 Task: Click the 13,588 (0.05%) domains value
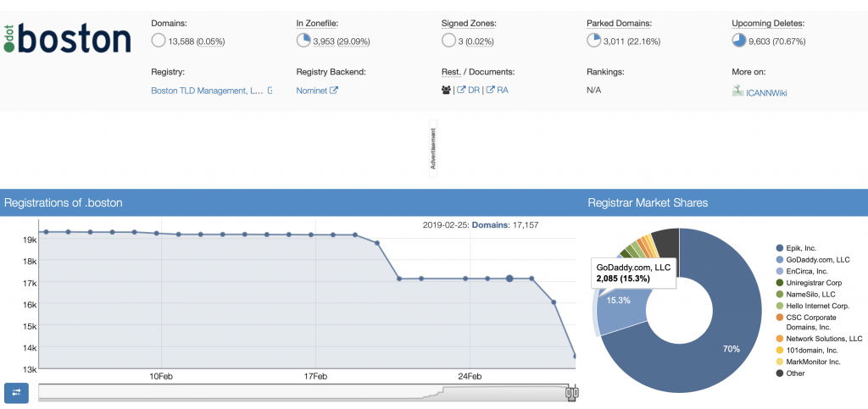click(x=197, y=41)
